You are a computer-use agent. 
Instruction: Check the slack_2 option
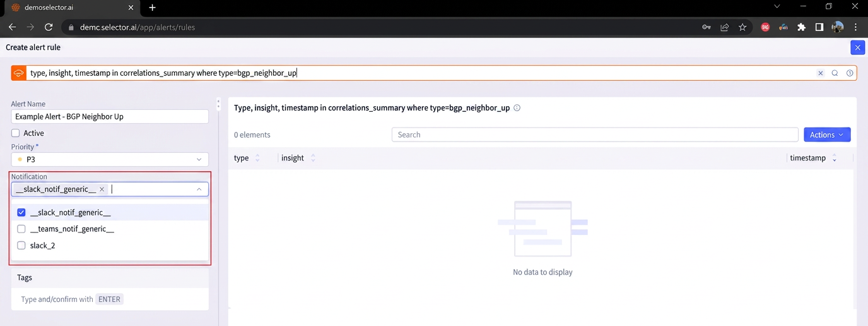(21, 245)
